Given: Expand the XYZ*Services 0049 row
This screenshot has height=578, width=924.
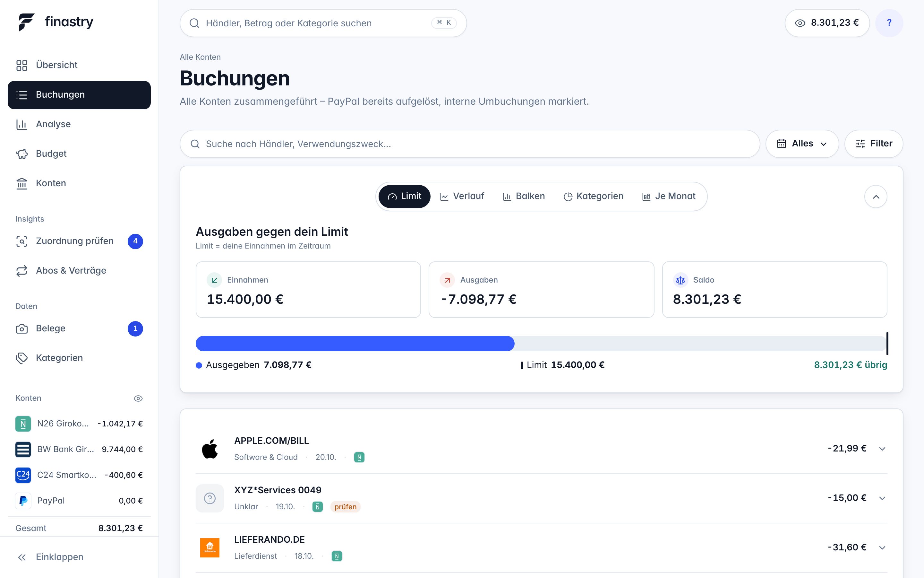Looking at the screenshot, I should 882,498.
